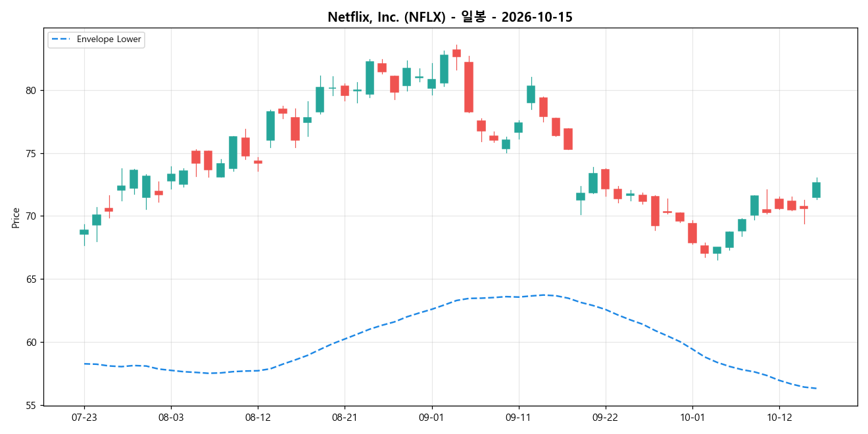
Task: Select the 07-23 date axis label
Action: (x=84, y=417)
